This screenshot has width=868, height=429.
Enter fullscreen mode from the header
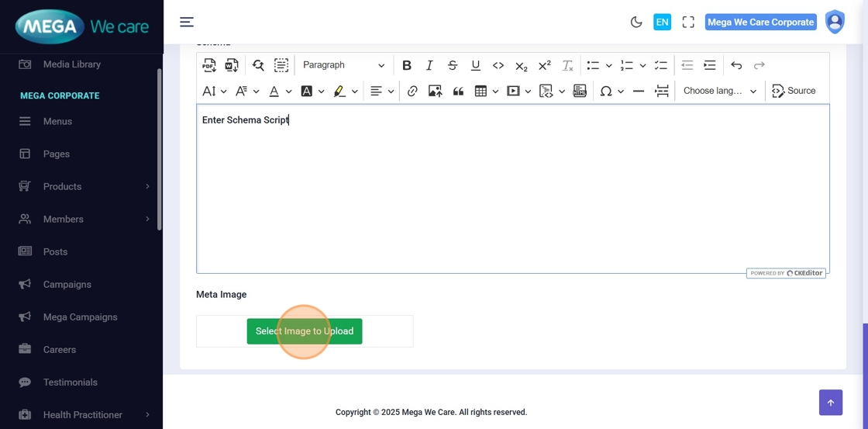click(x=688, y=22)
